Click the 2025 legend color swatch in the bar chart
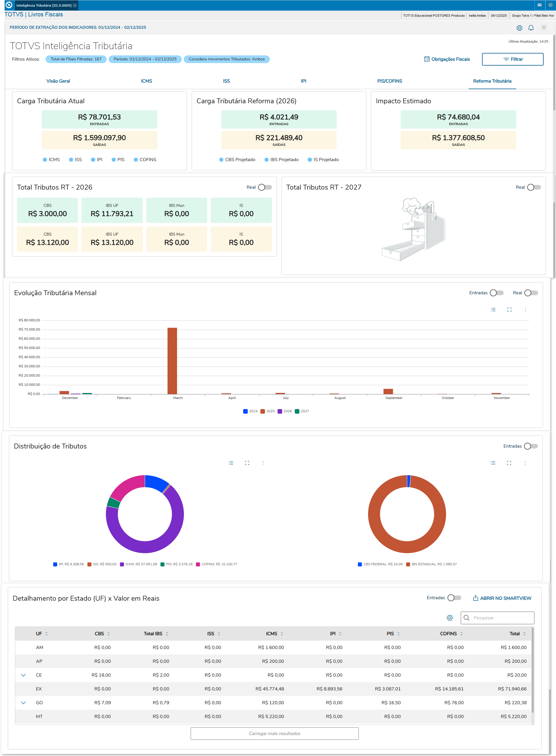This screenshot has height=756, width=556. [x=262, y=411]
